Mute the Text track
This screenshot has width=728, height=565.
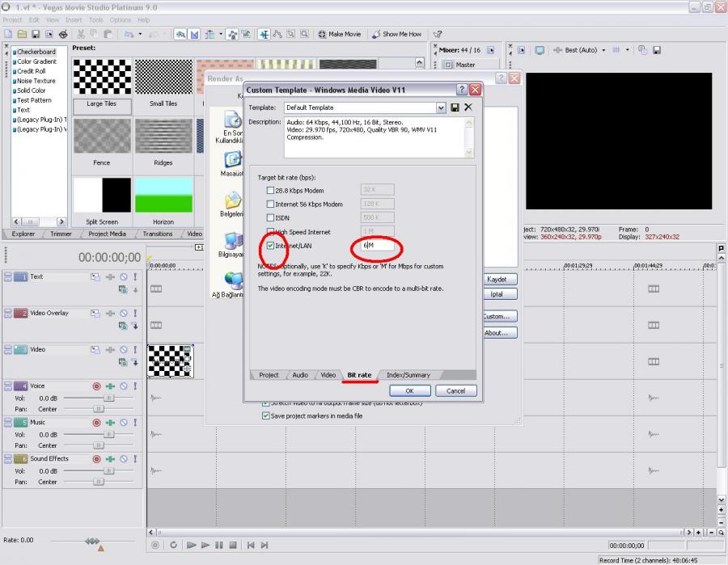click(124, 277)
